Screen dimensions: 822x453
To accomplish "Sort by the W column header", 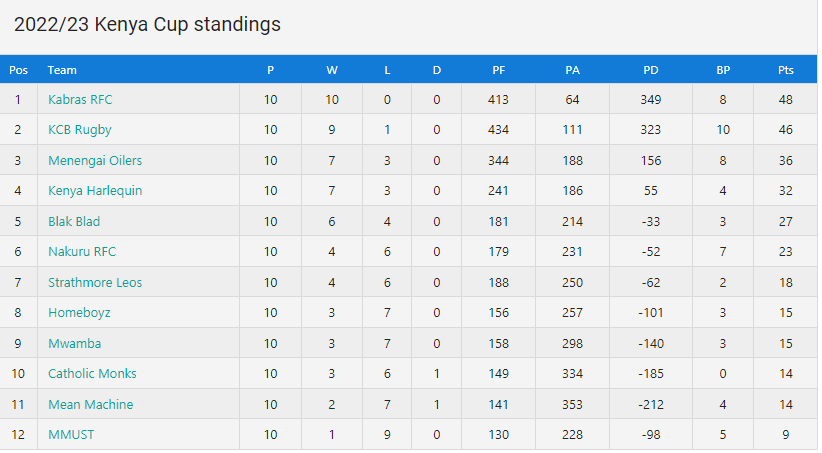I will pos(332,70).
